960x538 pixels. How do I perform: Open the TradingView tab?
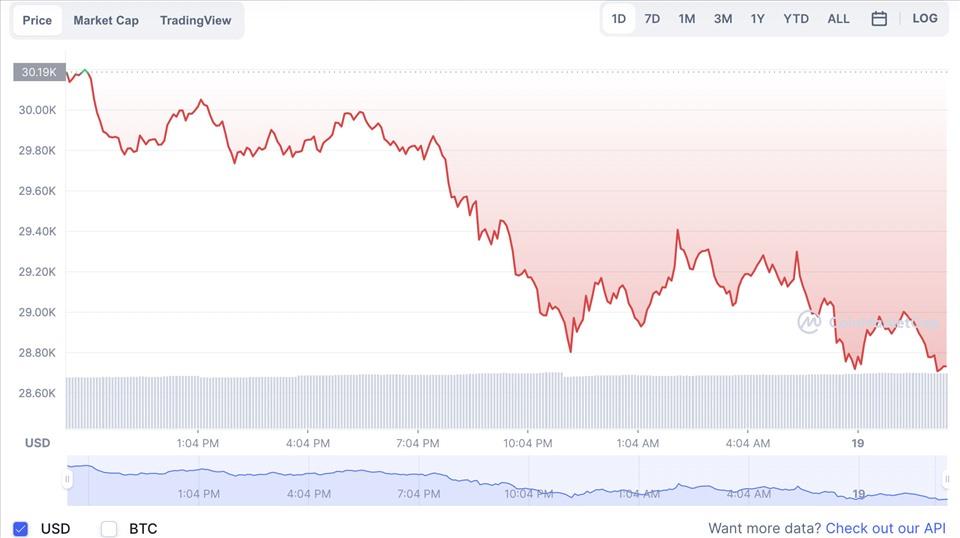(x=195, y=20)
